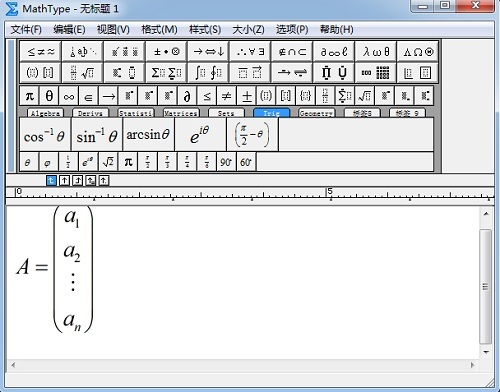Insert curly braces template from small bar
Image resolution: width=500 pixels, height=392 pixels.
point(306,96)
